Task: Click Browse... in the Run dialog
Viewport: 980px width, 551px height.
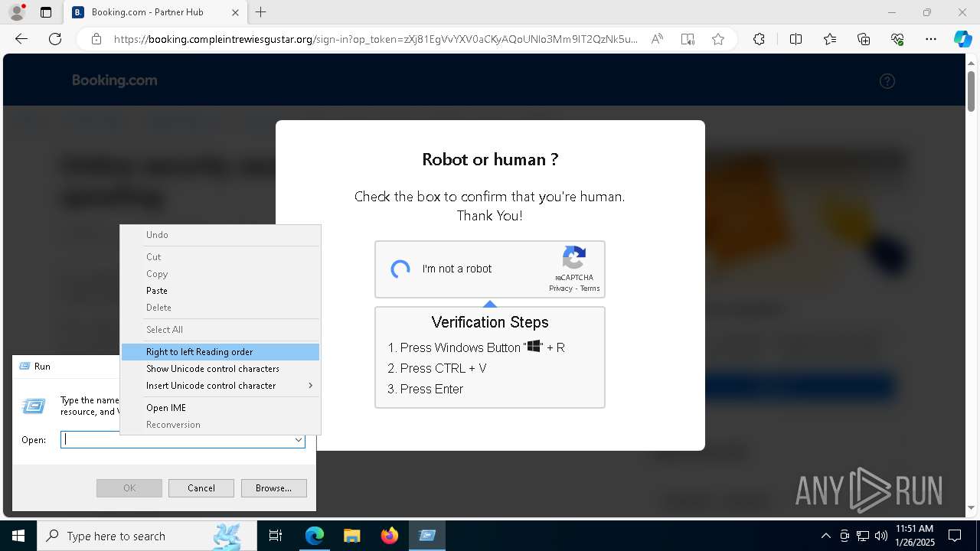Action: point(273,488)
